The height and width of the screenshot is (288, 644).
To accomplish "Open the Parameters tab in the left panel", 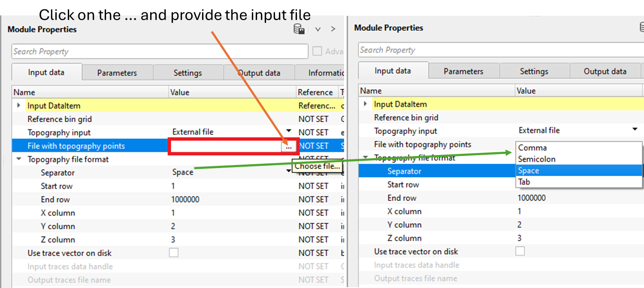I will tap(117, 73).
